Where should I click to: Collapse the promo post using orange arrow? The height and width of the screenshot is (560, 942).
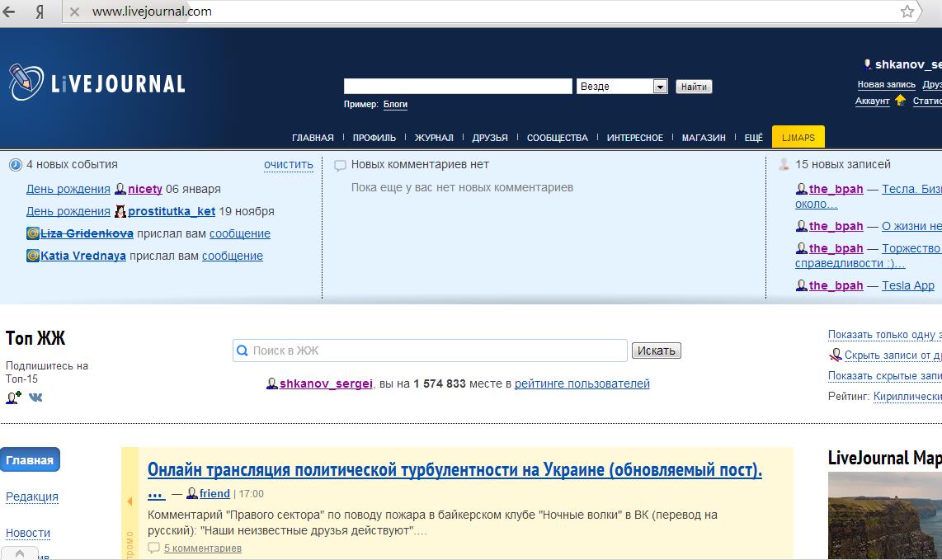[x=130, y=501]
